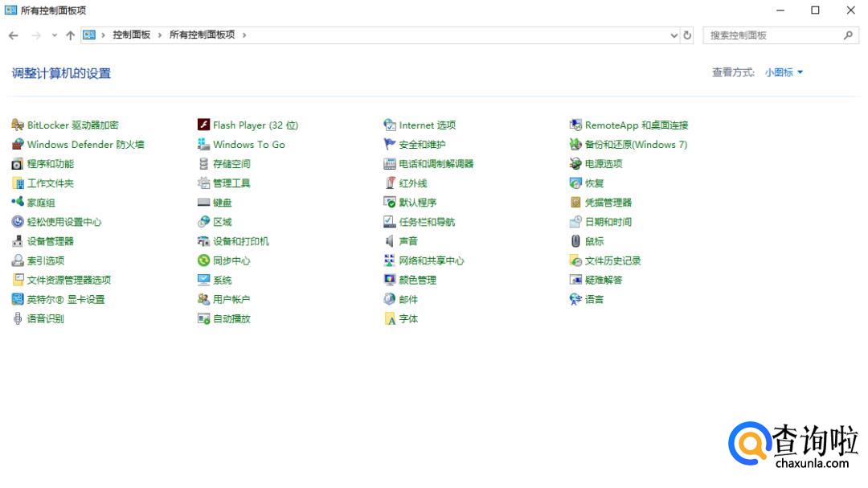This screenshot has width=868, height=488.
Task: Open the 自动播放 icon
Action: tap(203, 319)
